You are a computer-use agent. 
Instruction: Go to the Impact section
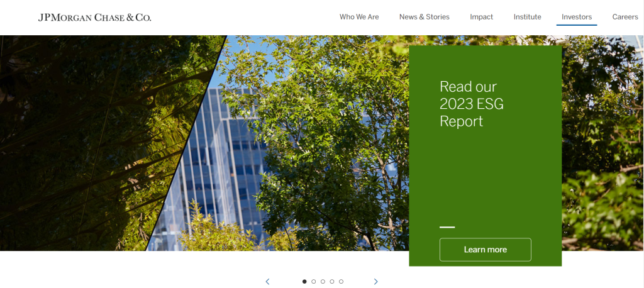[x=481, y=17]
